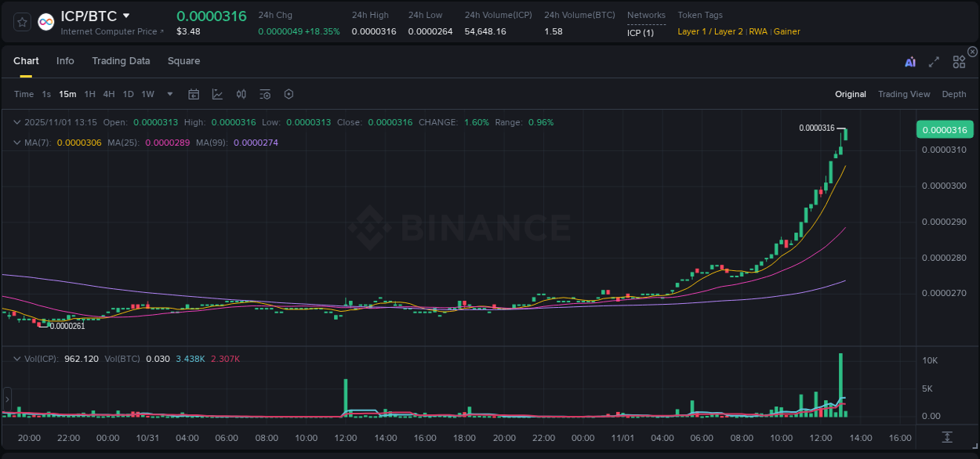Launch the AI analysis feature

tap(910, 61)
